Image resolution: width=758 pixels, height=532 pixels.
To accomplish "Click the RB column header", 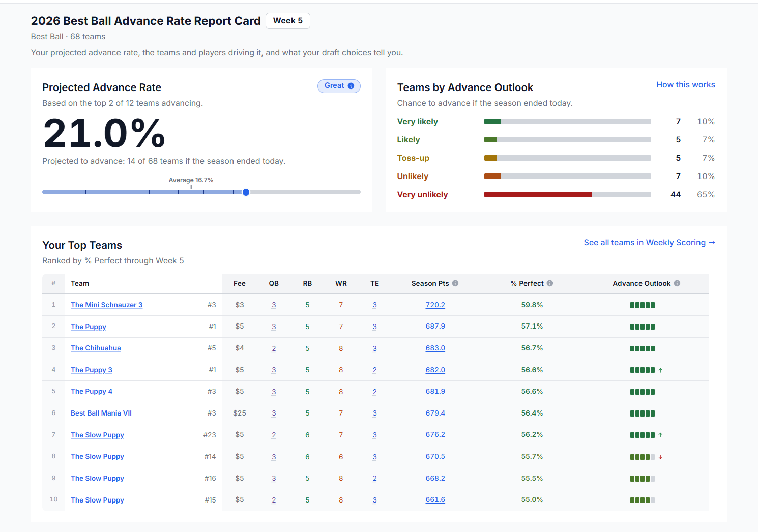I will (x=307, y=283).
